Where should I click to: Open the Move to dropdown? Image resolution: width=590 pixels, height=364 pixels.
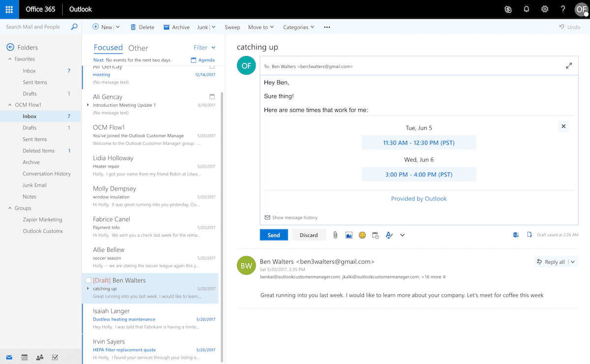pos(261,27)
